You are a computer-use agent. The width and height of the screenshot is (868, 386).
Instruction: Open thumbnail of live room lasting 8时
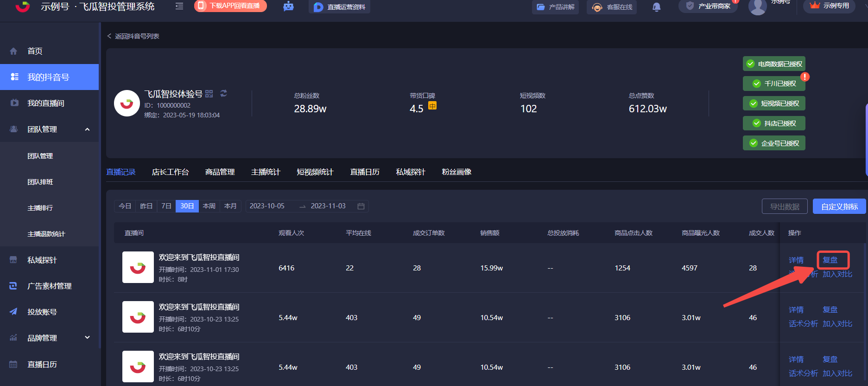(x=138, y=267)
